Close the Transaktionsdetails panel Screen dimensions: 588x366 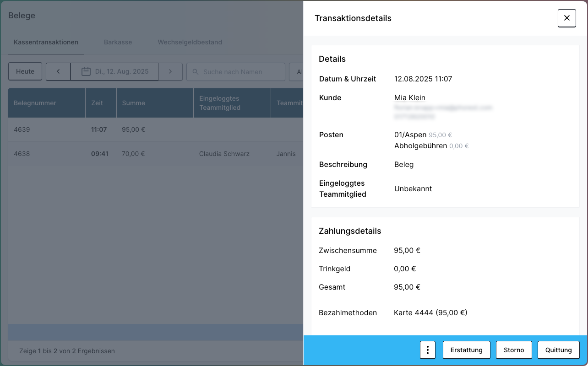(x=566, y=18)
